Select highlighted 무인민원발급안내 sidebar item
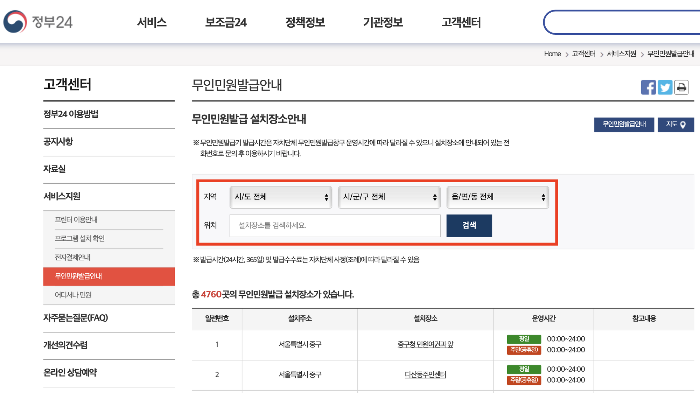Screen dimensions: 700x393 [109, 276]
